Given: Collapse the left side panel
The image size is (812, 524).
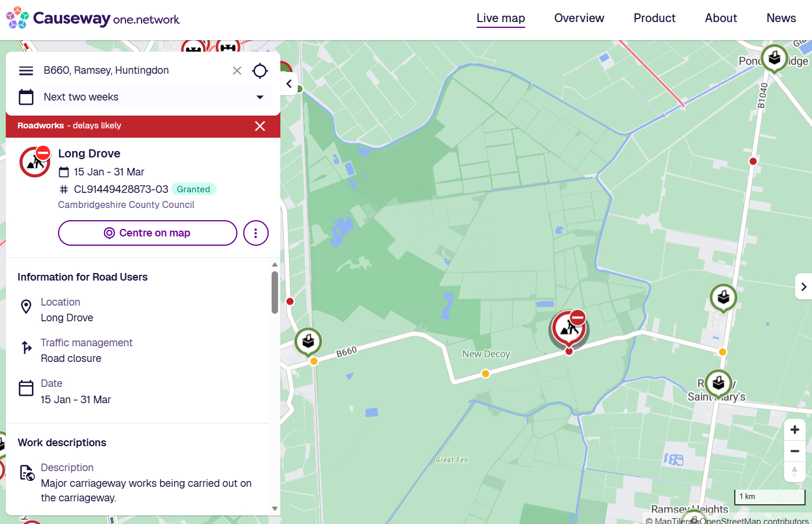Looking at the screenshot, I should pos(289,84).
